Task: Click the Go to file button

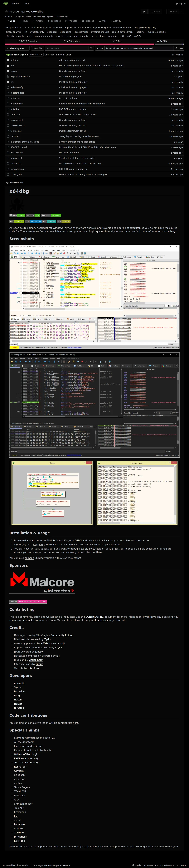Action: 37,49
